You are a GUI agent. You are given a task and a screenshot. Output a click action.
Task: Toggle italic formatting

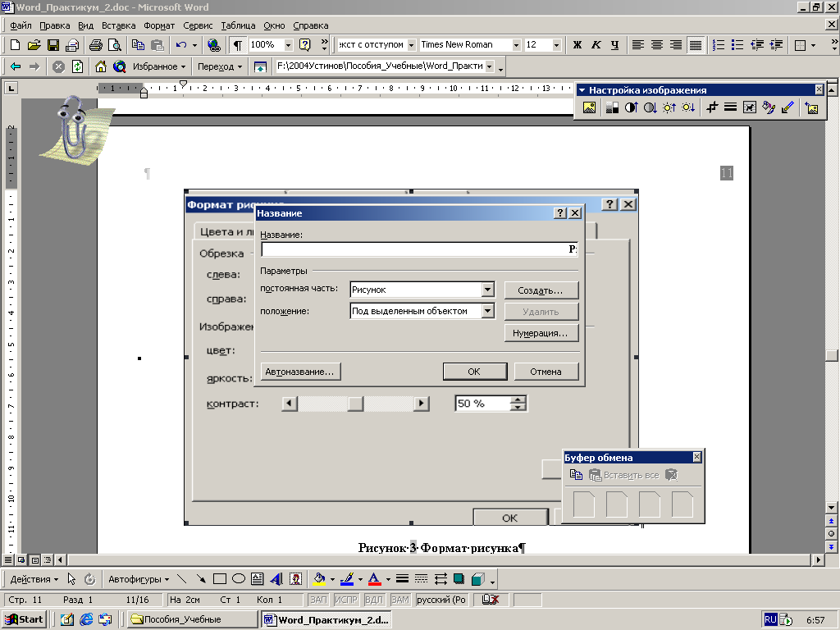point(596,45)
